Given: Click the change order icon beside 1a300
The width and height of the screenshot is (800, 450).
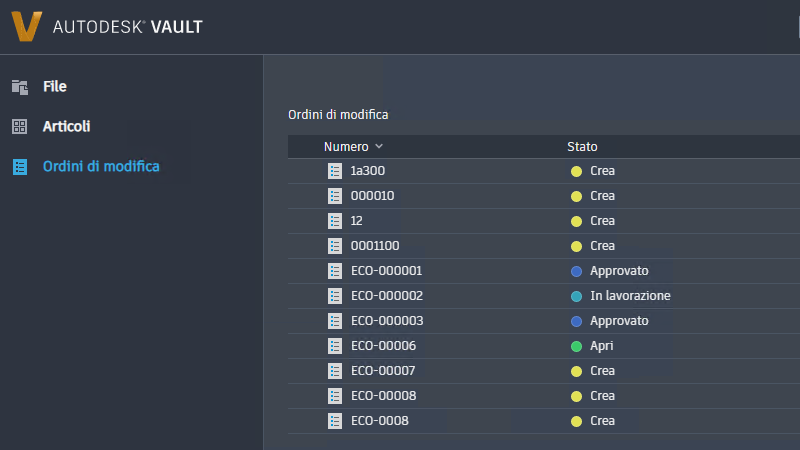Looking at the screenshot, I should pos(335,171).
